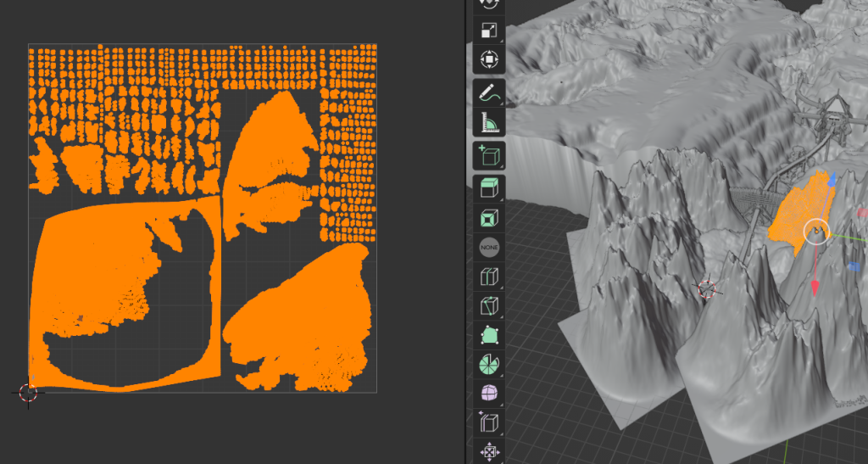This screenshot has height=464, width=868.
Task: Select the Extrude Region tool
Action: click(x=489, y=188)
